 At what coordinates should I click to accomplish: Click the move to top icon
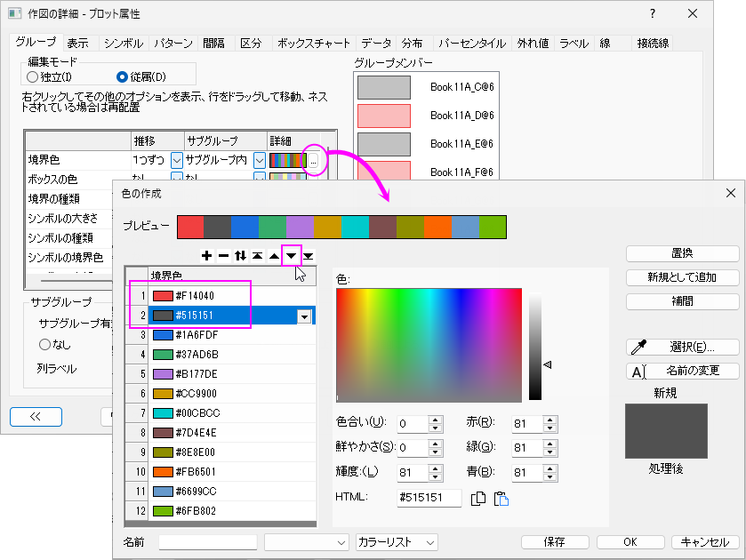[257, 256]
